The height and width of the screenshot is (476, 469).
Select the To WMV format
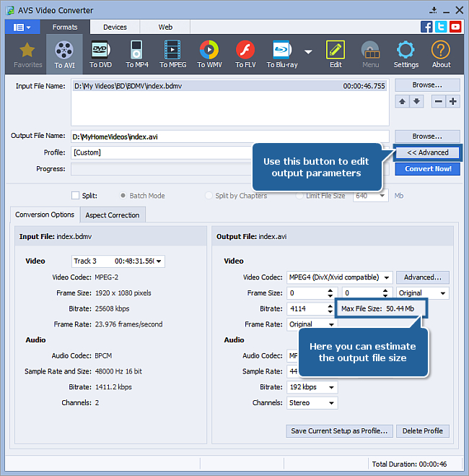(209, 54)
